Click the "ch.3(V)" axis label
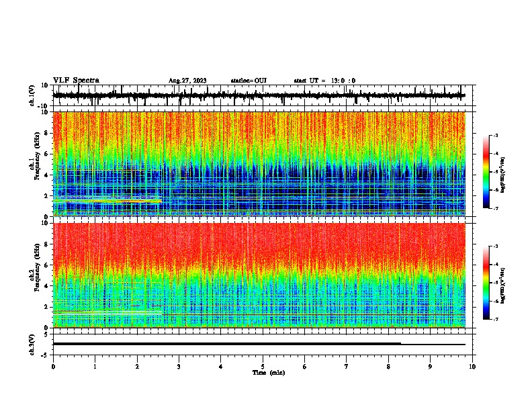Screen dimensions: 532x411 click(32, 345)
